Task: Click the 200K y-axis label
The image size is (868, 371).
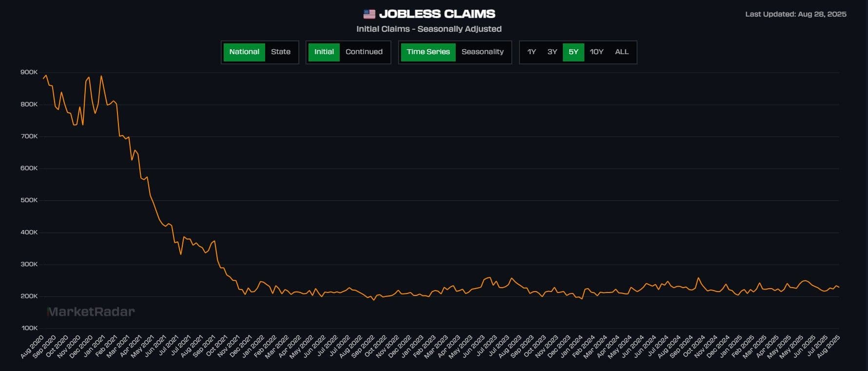Action: (29, 296)
